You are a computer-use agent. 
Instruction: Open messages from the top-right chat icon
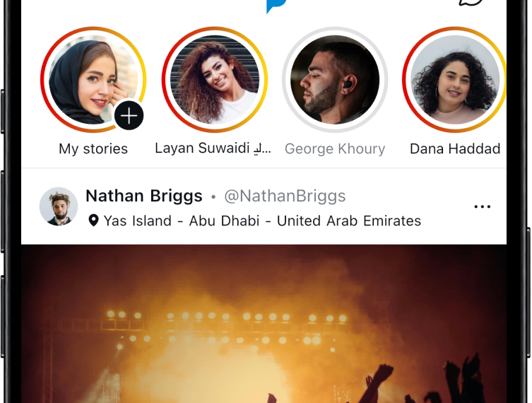pos(471,3)
